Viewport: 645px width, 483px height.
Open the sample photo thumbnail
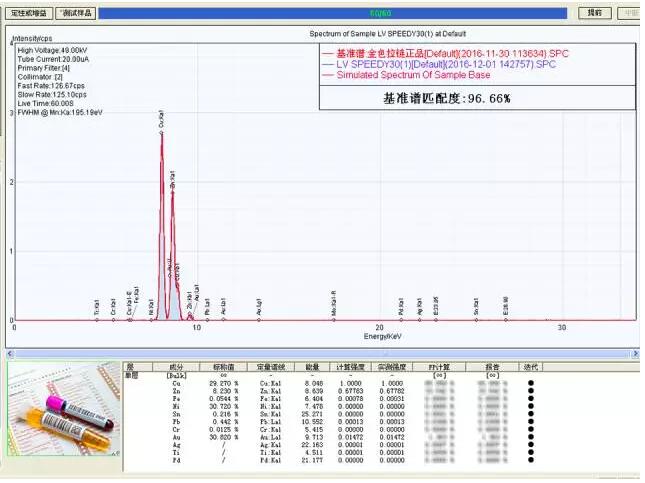click(64, 409)
